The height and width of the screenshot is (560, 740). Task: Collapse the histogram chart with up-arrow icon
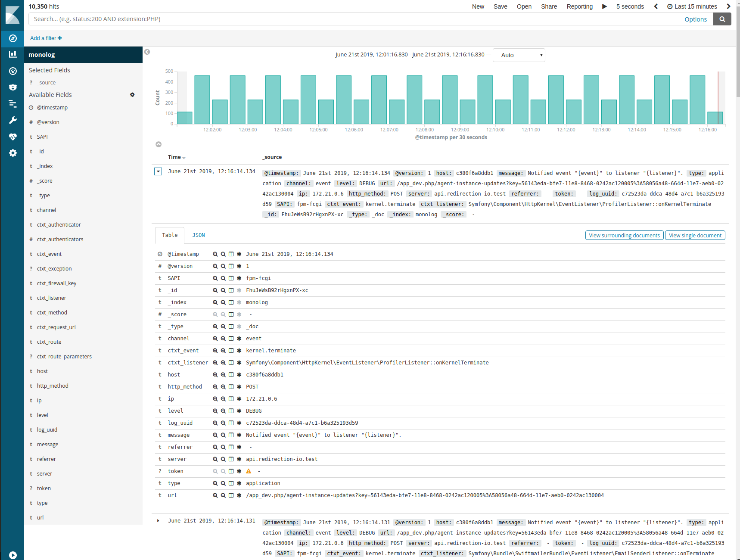(x=159, y=144)
